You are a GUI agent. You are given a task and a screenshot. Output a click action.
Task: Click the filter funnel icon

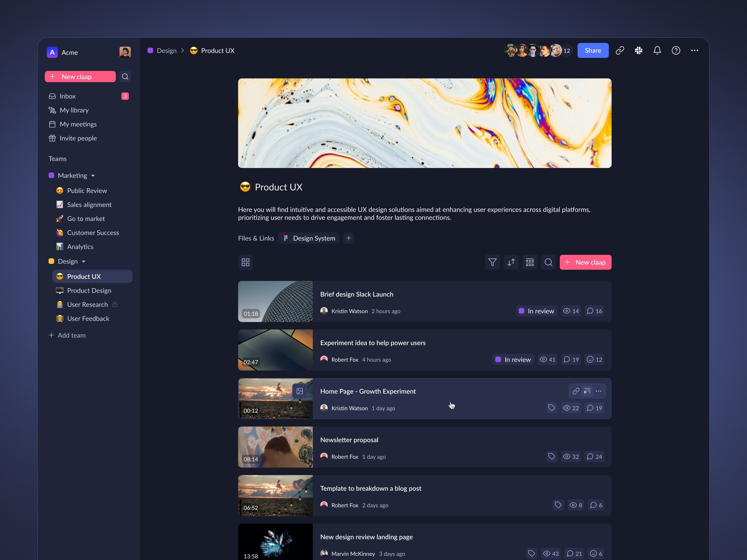492,262
